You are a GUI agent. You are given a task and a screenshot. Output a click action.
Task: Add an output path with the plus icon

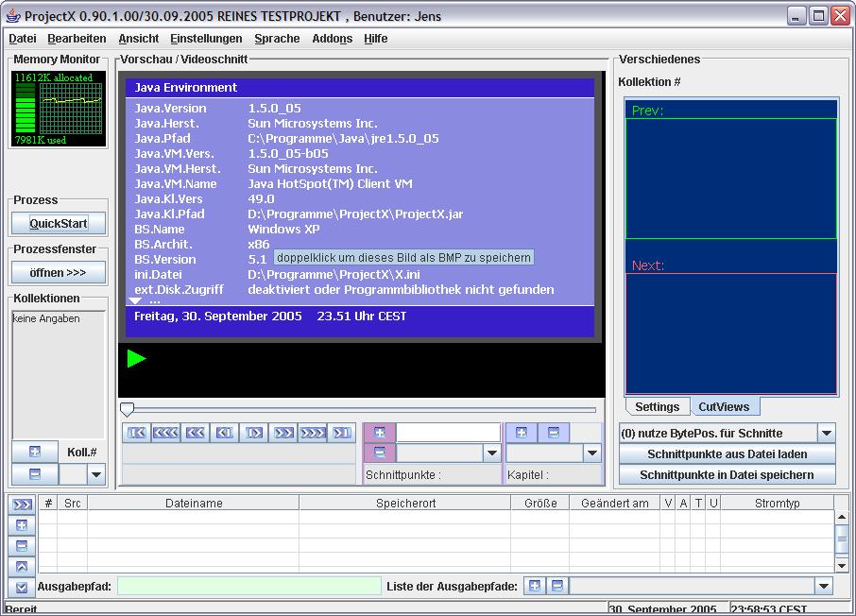click(x=534, y=587)
